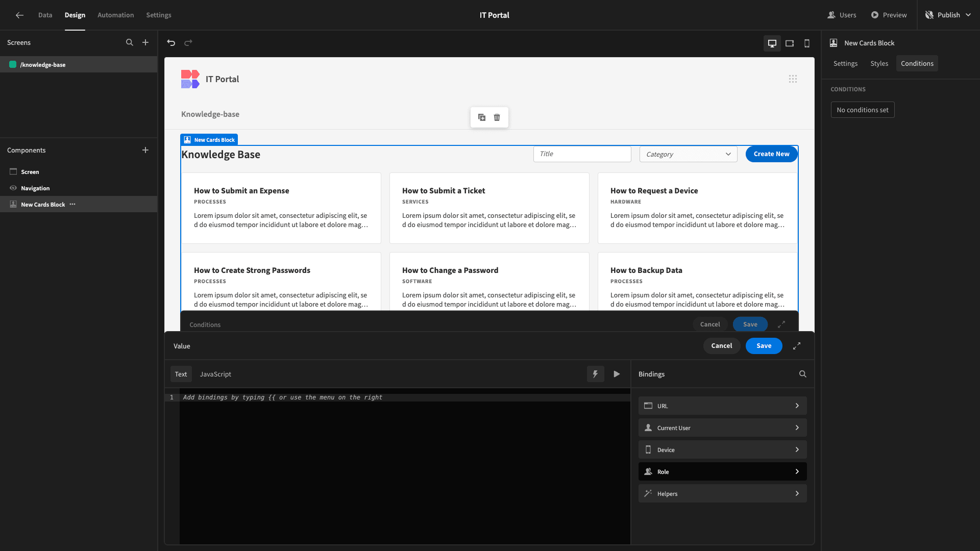
Task: Run the binding with play icon
Action: click(617, 374)
